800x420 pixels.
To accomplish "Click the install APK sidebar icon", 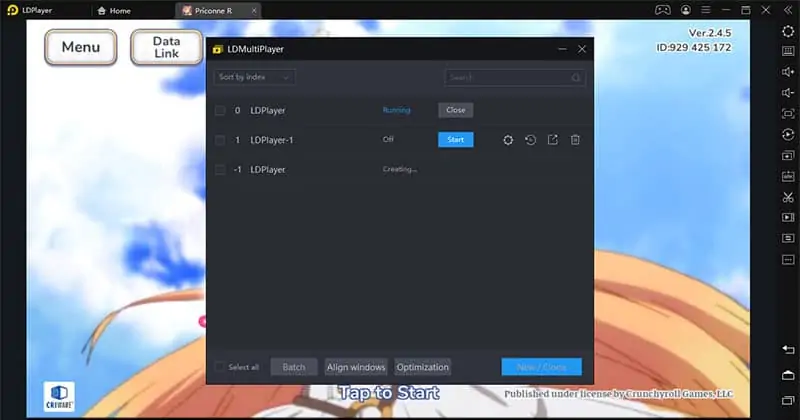I will pyautogui.click(x=788, y=176).
